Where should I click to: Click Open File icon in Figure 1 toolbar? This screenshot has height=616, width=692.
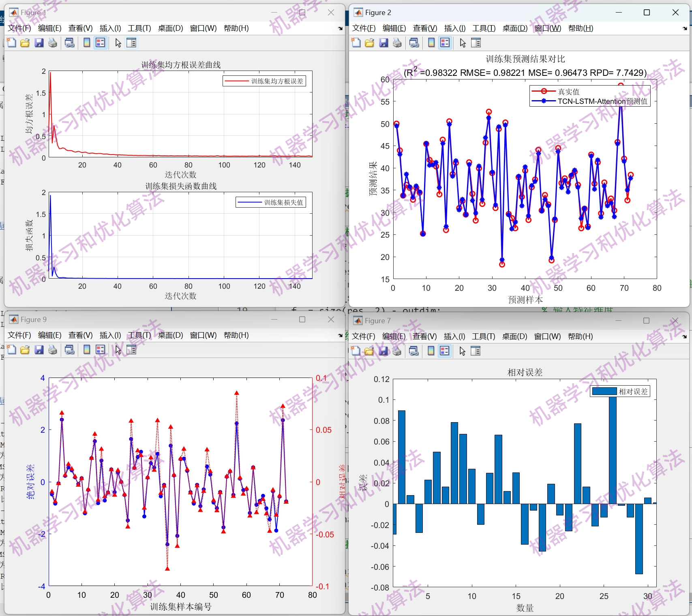pos(25,43)
